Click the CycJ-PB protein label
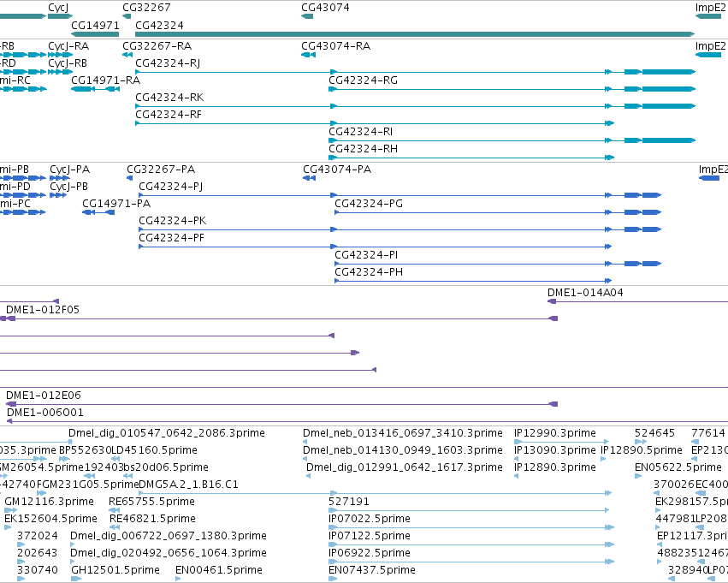Viewport: 728px width, 583px height. point(68,187)
